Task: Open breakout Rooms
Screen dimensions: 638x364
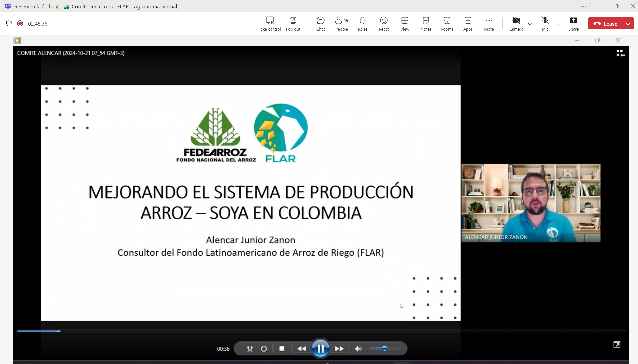Action: [447, 24]
